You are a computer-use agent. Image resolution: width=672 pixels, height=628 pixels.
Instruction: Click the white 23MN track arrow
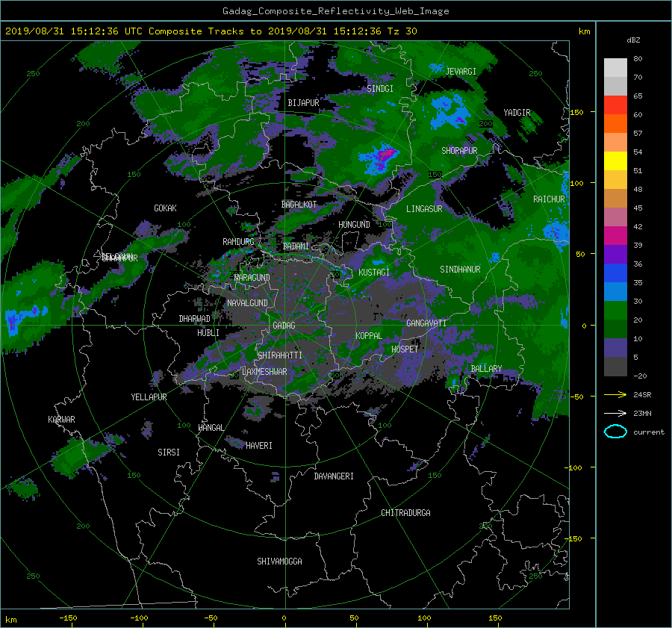(615, 413)
